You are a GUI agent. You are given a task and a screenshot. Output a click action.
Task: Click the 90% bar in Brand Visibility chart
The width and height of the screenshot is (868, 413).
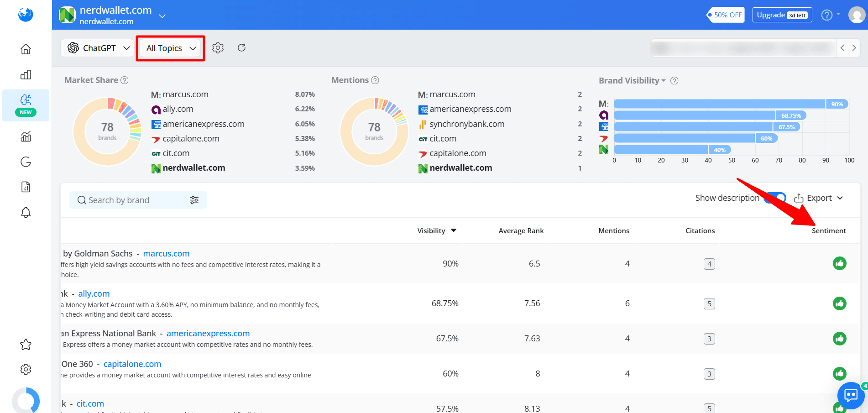pos(731,104)
